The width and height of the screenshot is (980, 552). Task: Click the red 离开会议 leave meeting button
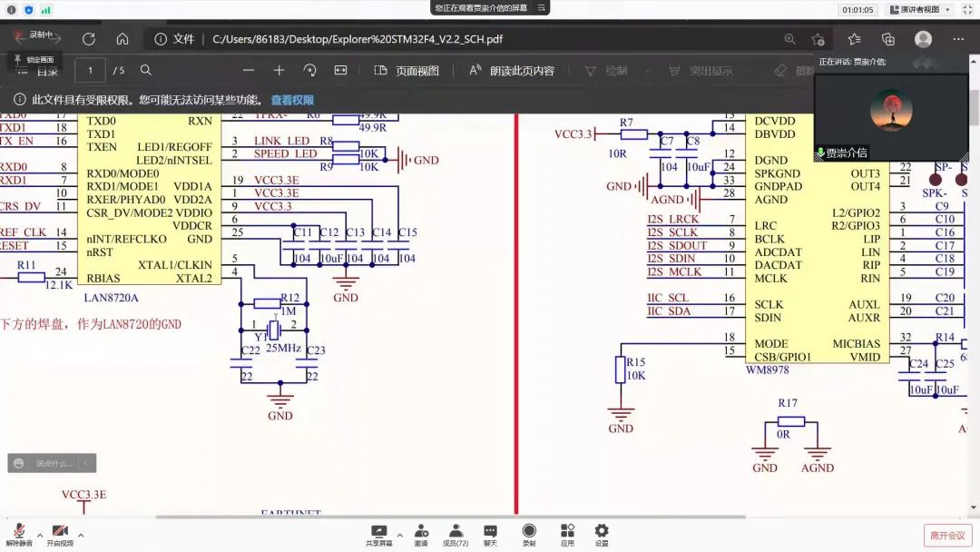947,535
